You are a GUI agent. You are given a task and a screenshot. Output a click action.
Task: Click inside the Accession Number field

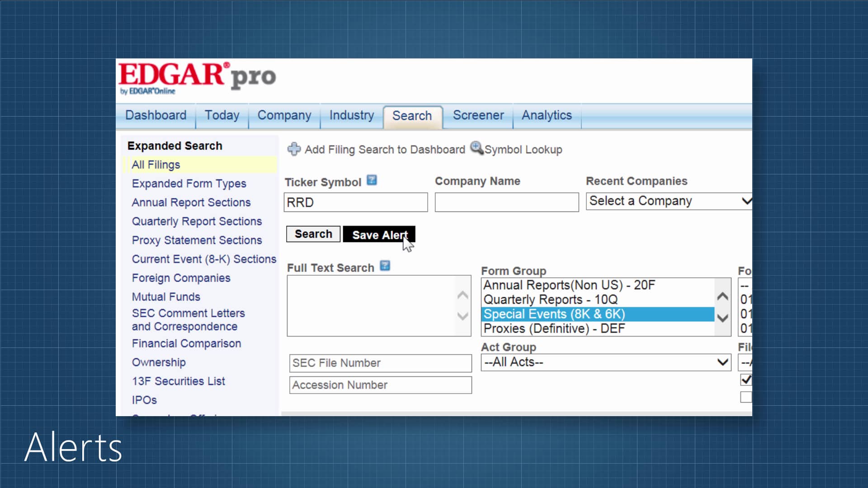[380, 385]
